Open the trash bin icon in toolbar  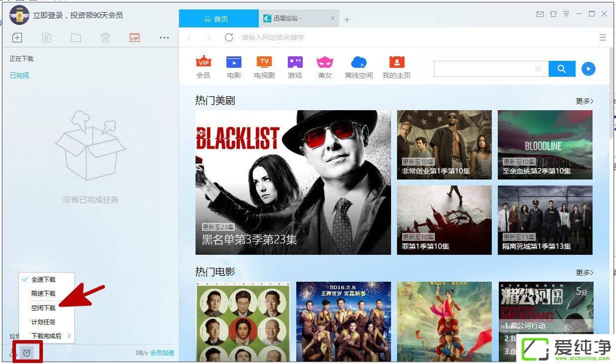click(105, 37)
